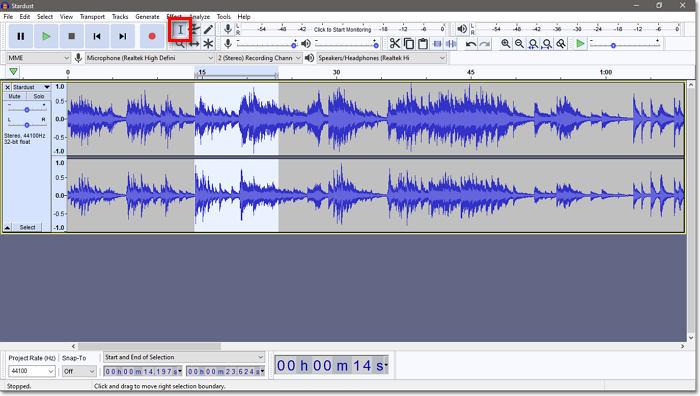Redo the last undone action

coord(485,44)
